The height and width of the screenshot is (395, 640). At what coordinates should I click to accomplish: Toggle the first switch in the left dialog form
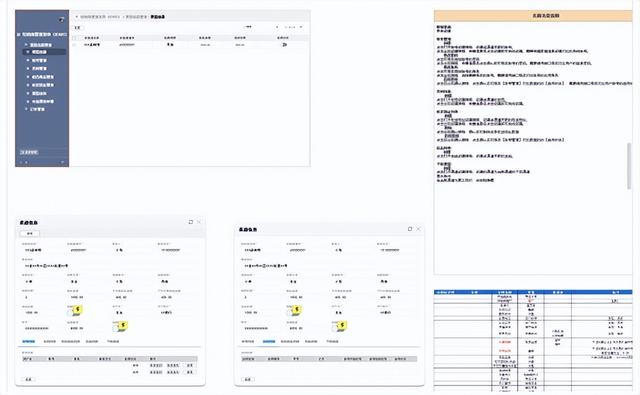pyautogui.click(x=70, y=313)
